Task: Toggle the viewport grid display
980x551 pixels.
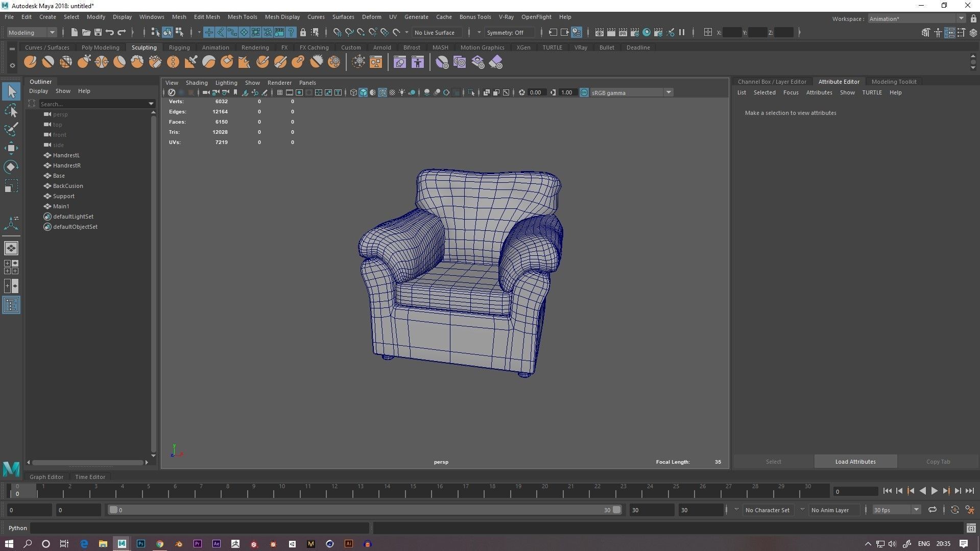Action: tap(280, 92)
